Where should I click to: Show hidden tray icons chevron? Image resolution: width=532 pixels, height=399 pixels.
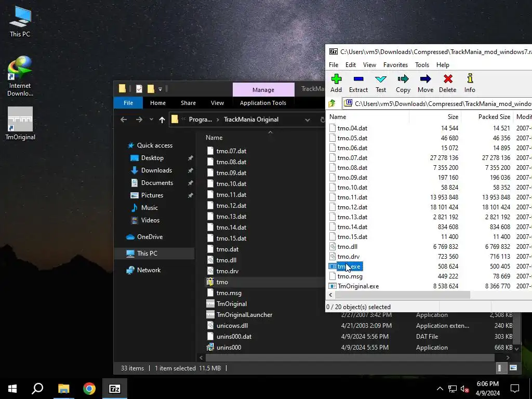pyautogui.click(x=440, y=389)
